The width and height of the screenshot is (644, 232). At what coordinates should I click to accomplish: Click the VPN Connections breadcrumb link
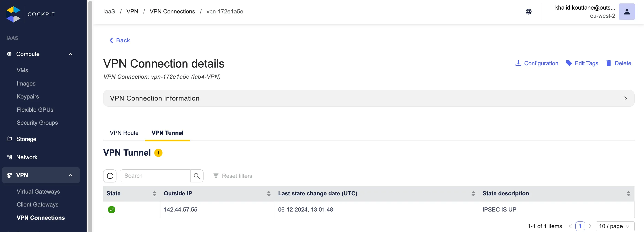coord(172,11)
